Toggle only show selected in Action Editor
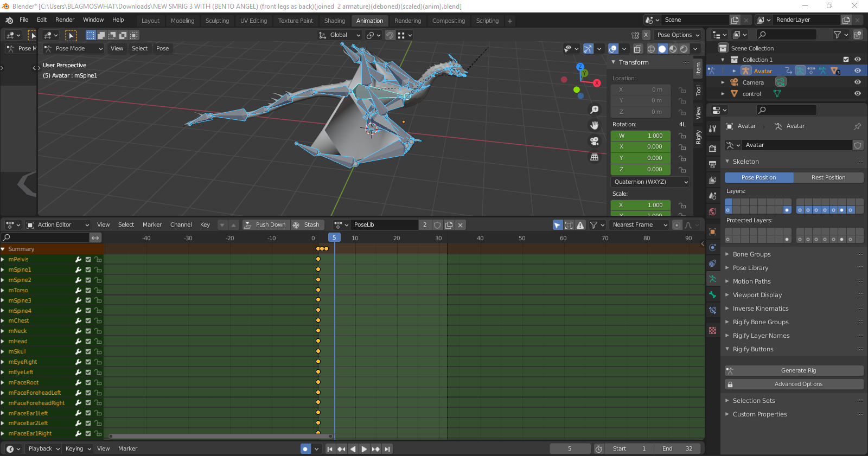 pos(557,225)
